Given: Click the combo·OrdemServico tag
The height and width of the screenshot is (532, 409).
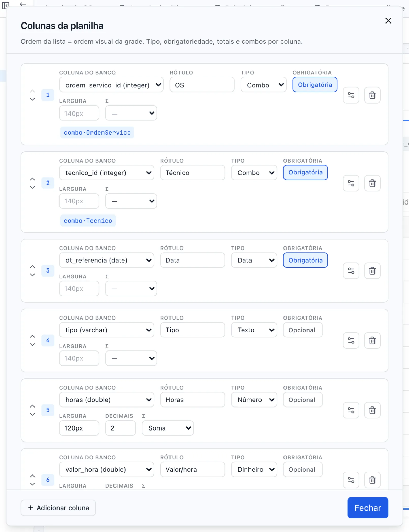Looking at the screenshot, I should pyautogui.click(x=97, y=132).
